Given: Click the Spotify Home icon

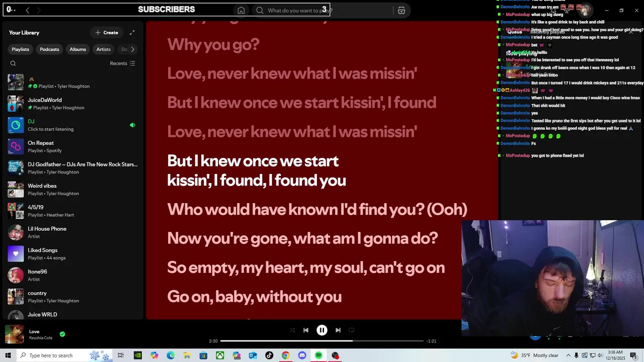Looking at the screenshot, I should tap(241, 11).
